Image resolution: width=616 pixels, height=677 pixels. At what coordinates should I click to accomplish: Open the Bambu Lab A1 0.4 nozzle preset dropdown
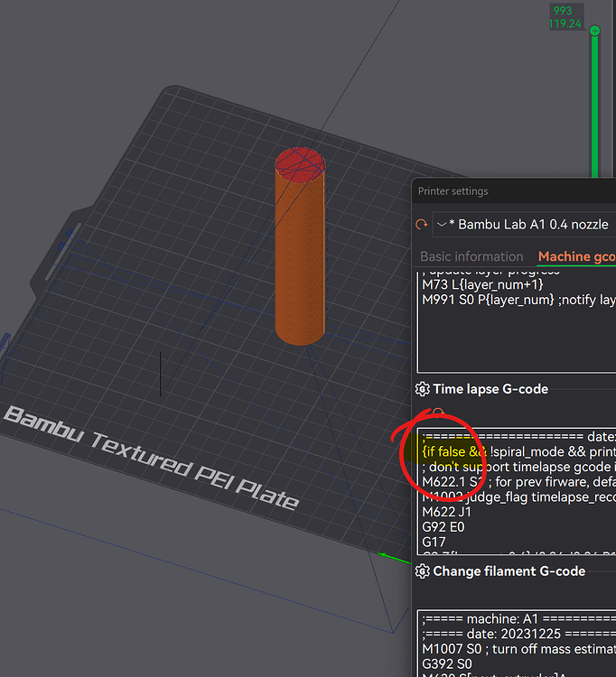(525, 225)
